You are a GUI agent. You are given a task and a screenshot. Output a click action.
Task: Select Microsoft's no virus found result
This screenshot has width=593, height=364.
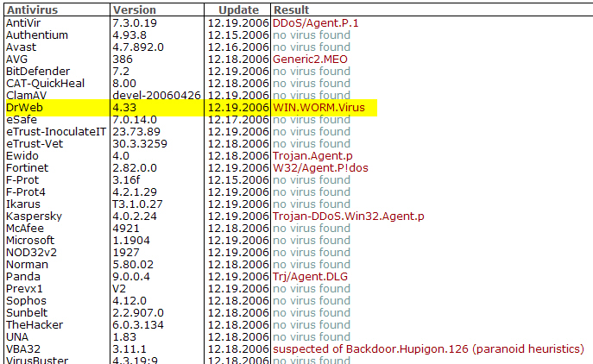tap(312, 241)
